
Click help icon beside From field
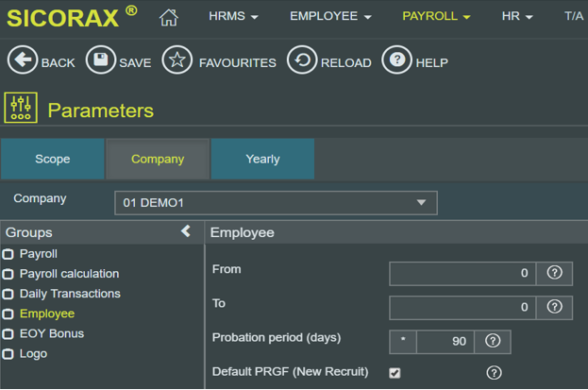pos(554,273)
